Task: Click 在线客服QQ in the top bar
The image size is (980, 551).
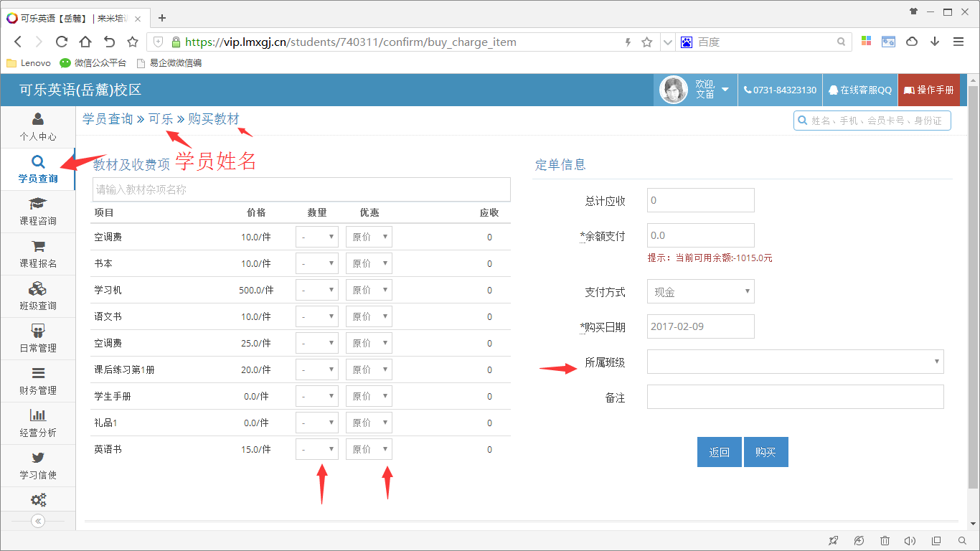Action: (859, 90)
